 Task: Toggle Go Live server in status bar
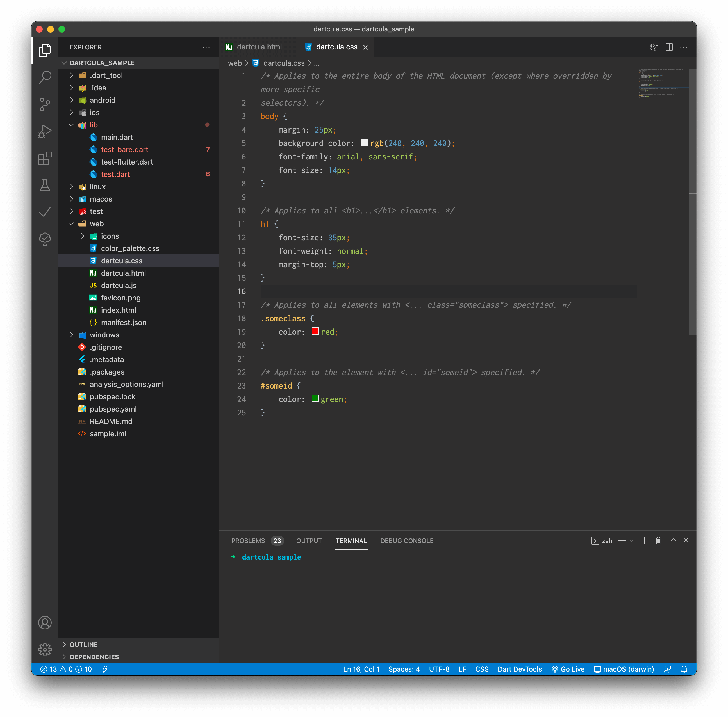click(568, 669)
